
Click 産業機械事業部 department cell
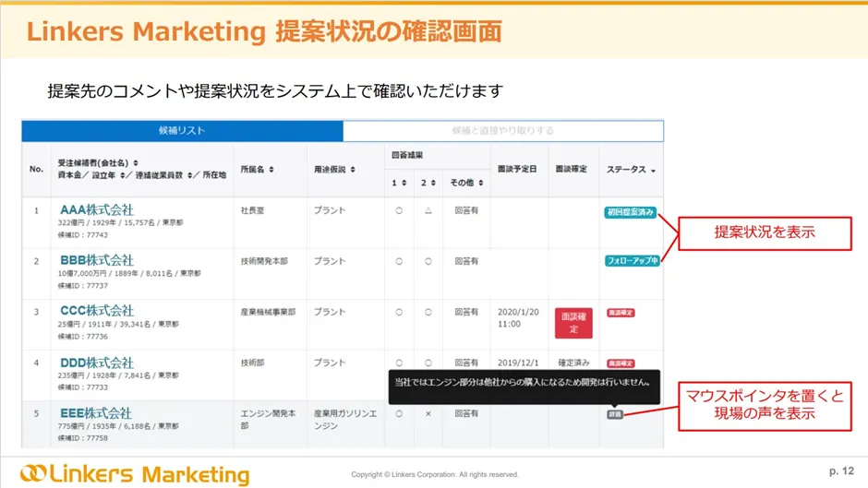coord(268,312)
